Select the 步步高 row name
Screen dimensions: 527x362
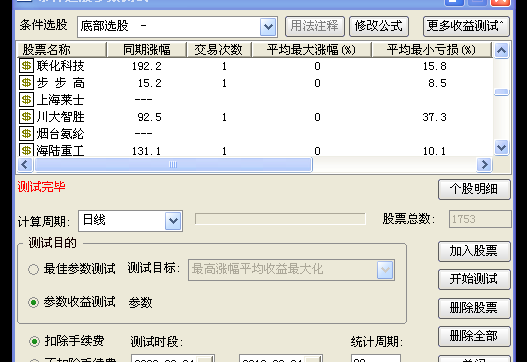[60, 83]
